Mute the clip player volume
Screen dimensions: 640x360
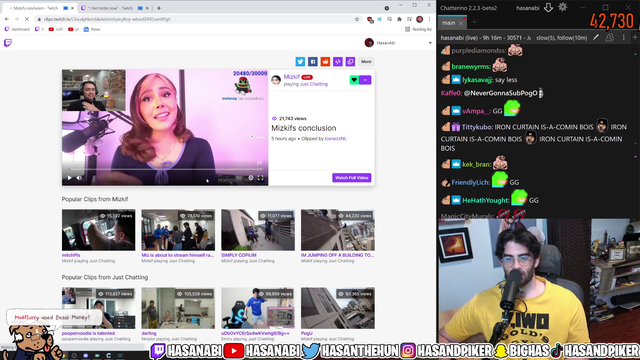(x=79, y=178)
